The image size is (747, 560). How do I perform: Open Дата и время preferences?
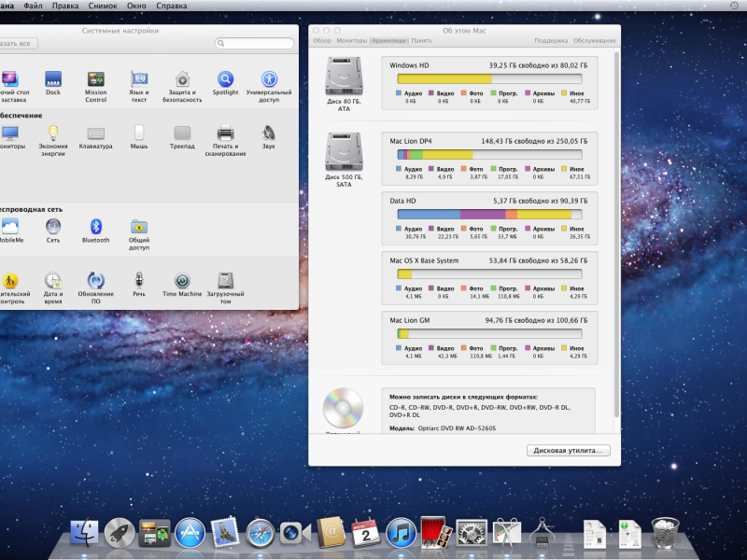tap(53, 288)
